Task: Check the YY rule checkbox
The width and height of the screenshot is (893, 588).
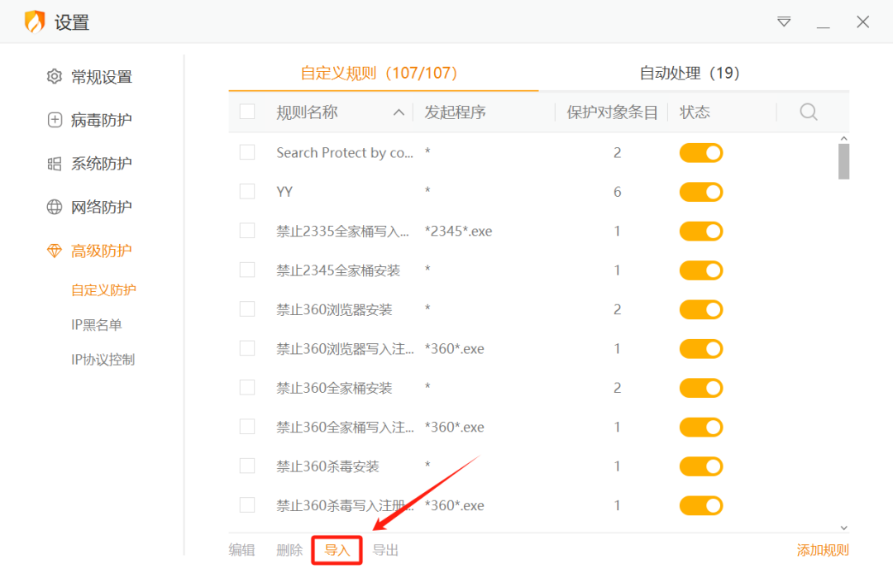Action: coord(247,191)
